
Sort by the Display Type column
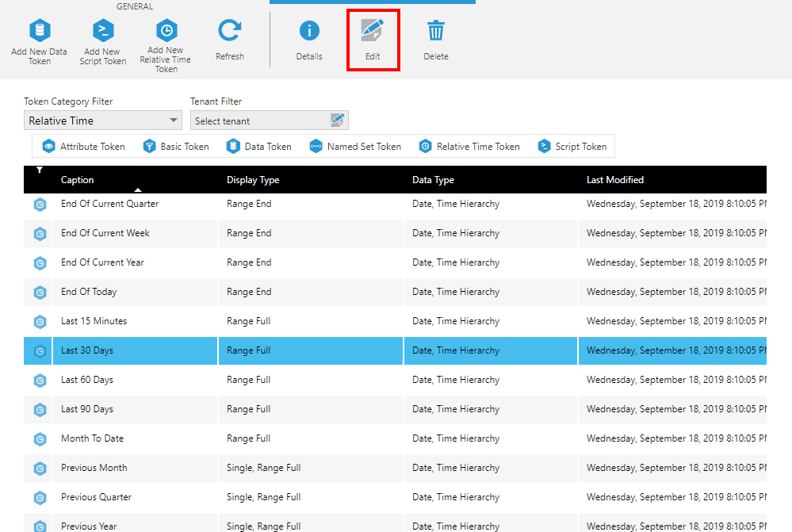(x=253, y=180)
